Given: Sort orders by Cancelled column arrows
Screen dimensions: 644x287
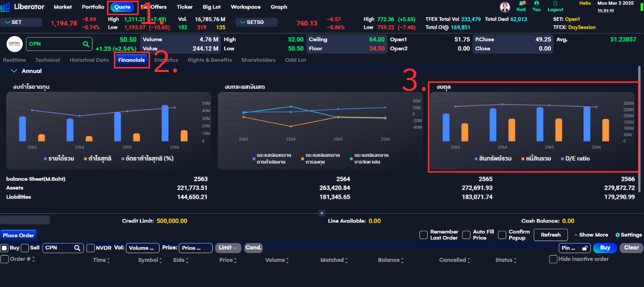Looking at the screenshot, I should click(x=468, y=260).
